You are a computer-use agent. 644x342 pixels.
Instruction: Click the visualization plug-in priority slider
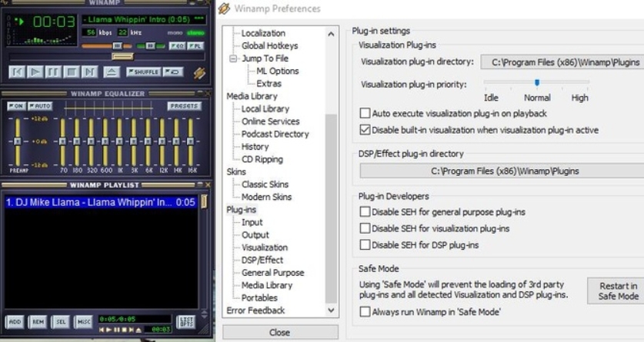pyautogui.click(x=537, y=82)
